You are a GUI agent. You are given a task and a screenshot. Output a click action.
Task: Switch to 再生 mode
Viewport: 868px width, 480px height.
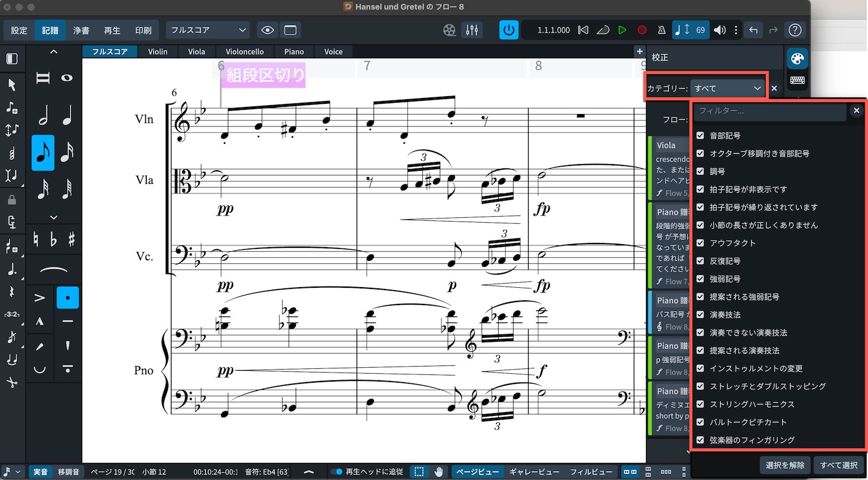112,30
